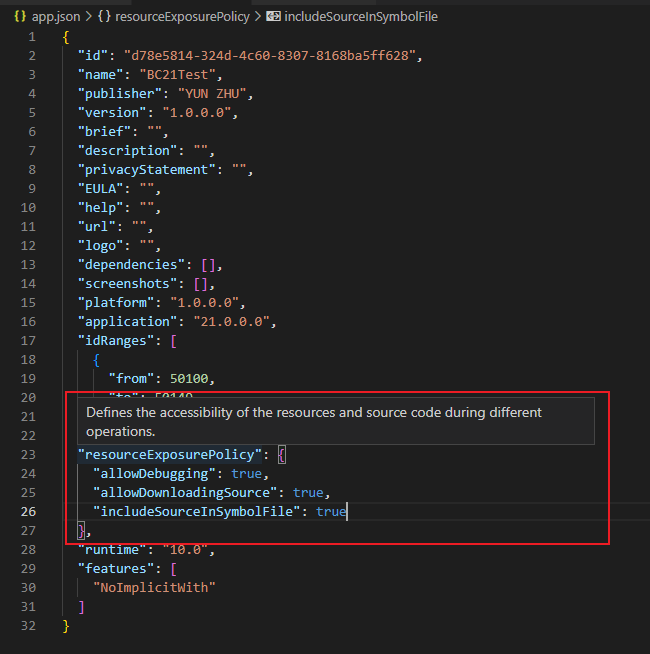
Task: Click the opening brace on line 1
Action: [x=66, y=37]
